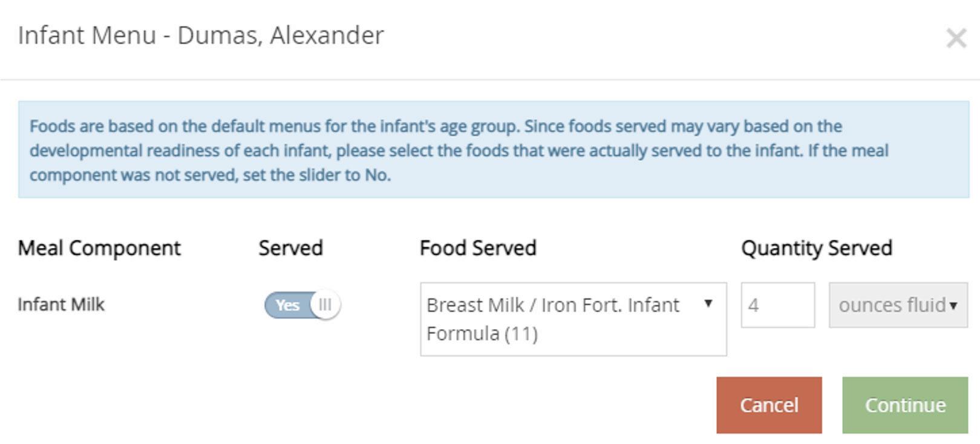The image size is (980, 444).
Task: Click the Quantity Served number field
Action: (x=777, y=305)
